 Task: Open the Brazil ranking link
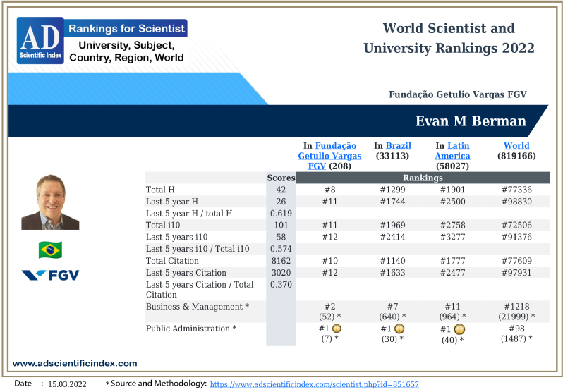(x=398, y=146)
